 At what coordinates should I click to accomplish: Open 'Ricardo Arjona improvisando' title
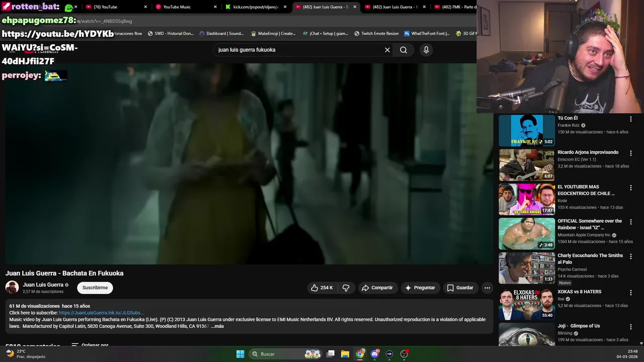pos(588,152)
